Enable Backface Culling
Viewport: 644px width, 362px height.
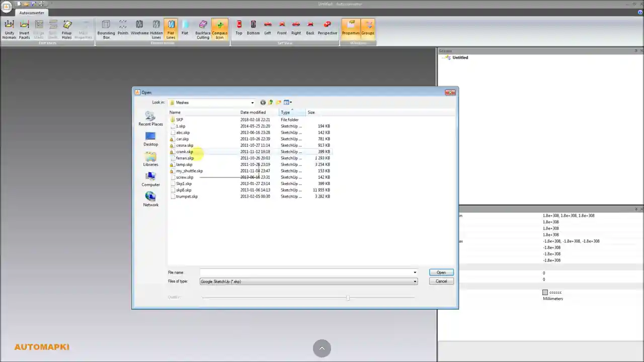point(203,28)
